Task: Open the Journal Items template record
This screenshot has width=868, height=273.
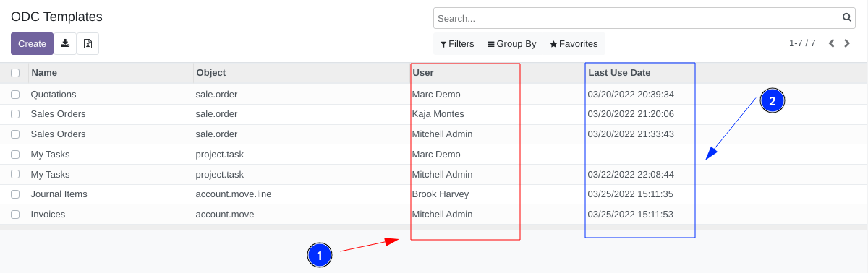Action: pyautogui.click(x=59, y=194)
